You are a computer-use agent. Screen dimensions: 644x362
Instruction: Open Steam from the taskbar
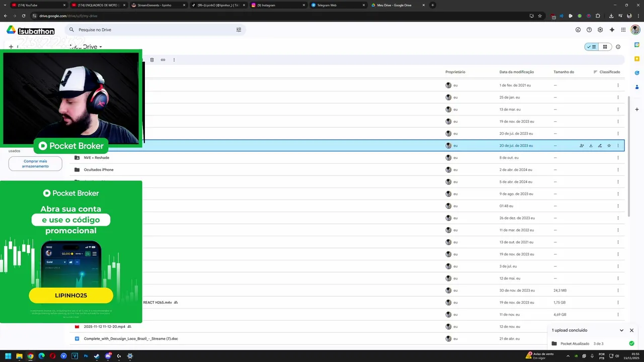tap(97, 356)
